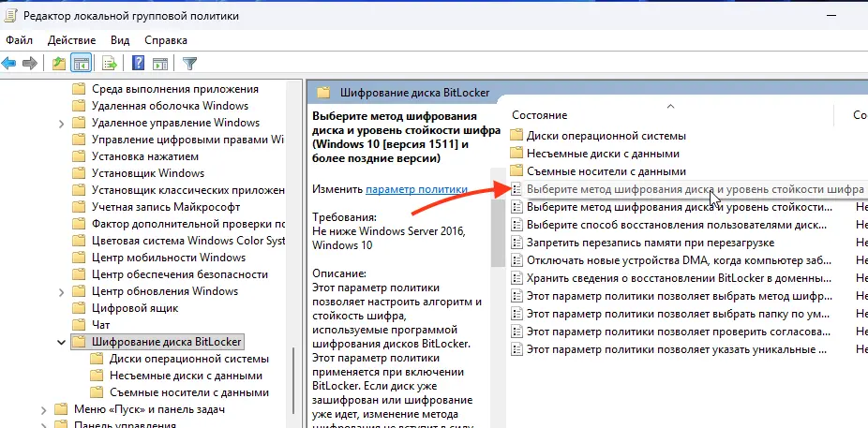868x428 pixels.
Task: Select Съемные носители с данными in tree
Action: point(188,392)
